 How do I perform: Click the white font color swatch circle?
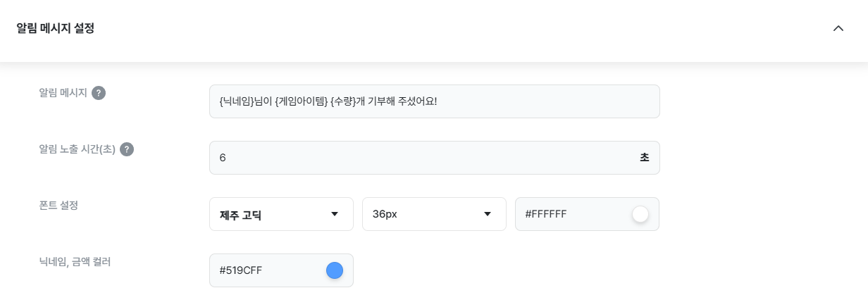[640, 214]
